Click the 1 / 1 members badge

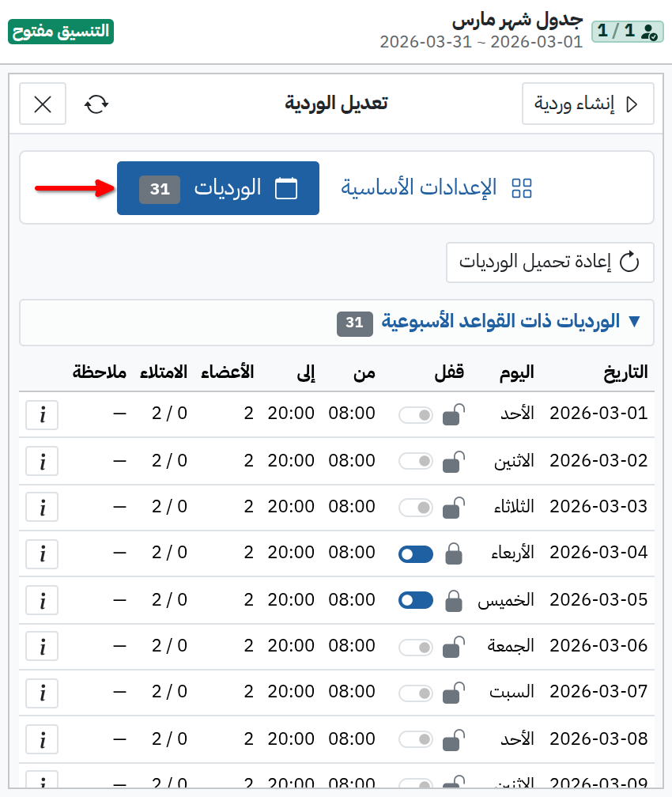(x=627, y=31)
